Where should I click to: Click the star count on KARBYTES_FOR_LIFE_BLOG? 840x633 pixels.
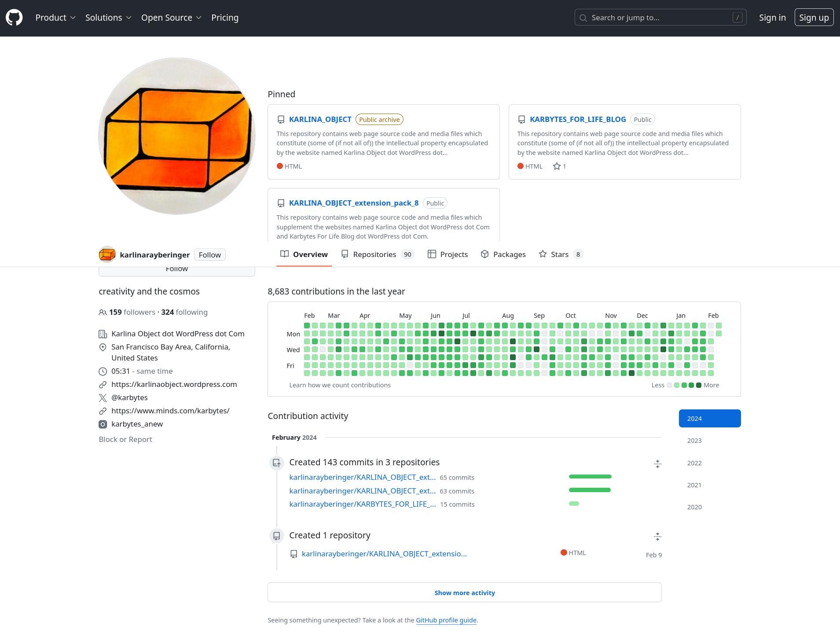point(560,166)
